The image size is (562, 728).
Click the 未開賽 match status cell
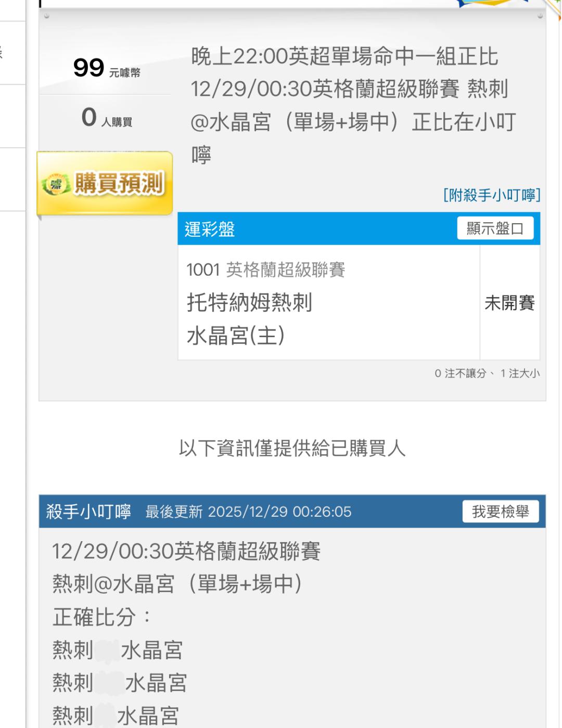(509, 303)
